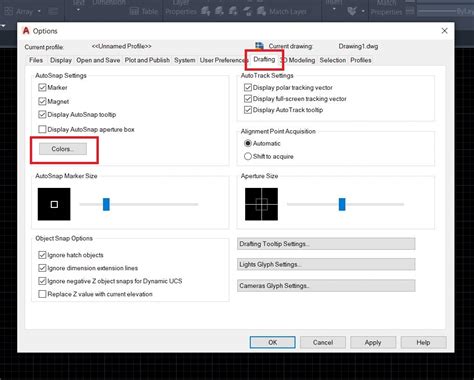Screen dimensions: 474x380
Task: Click the Table tool in the ribbon
Action: tap(144, 12)
